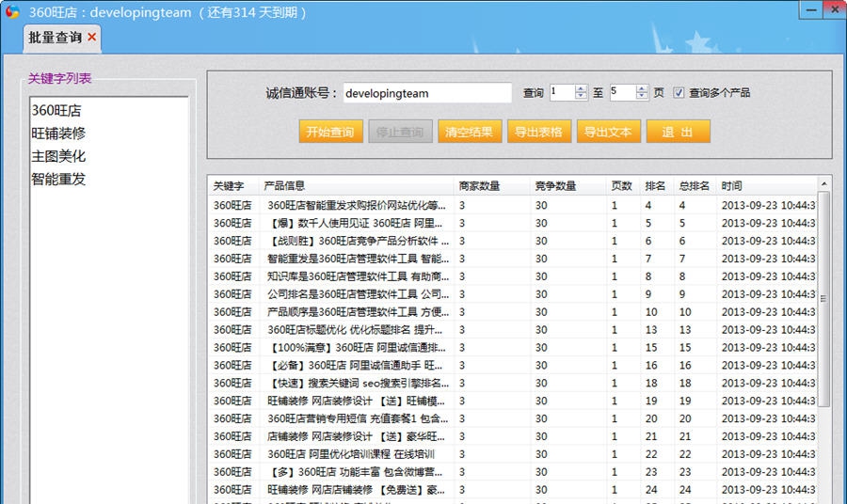This screenshot has width=847, height=504.
Task: Export results using the 导出表格 button
Action: 538,132
